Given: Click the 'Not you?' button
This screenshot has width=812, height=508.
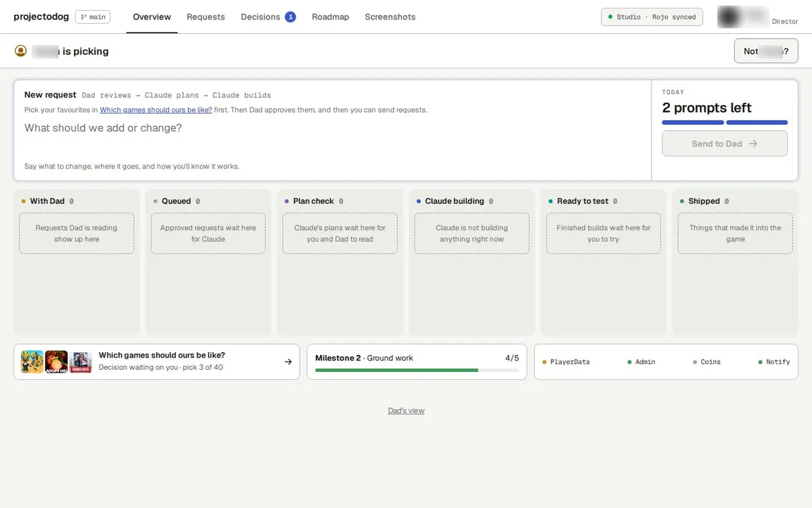Looking at the screenshot, I should click(x=766, y=51).
